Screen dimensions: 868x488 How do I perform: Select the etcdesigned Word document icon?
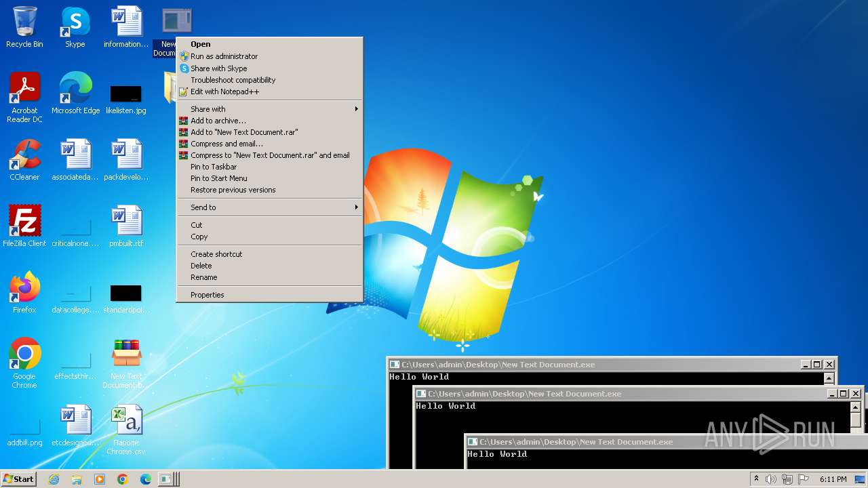pos(75,426)
